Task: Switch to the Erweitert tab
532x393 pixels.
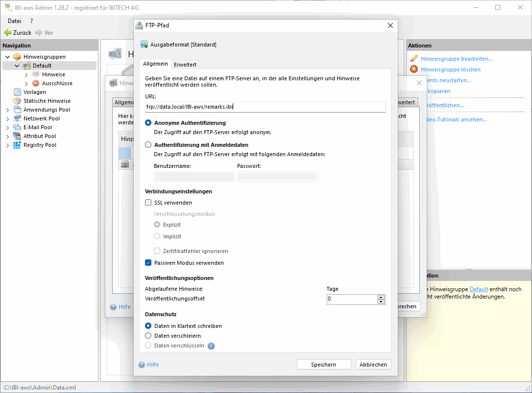Action: pyautogui.click(x=185, y=64)
